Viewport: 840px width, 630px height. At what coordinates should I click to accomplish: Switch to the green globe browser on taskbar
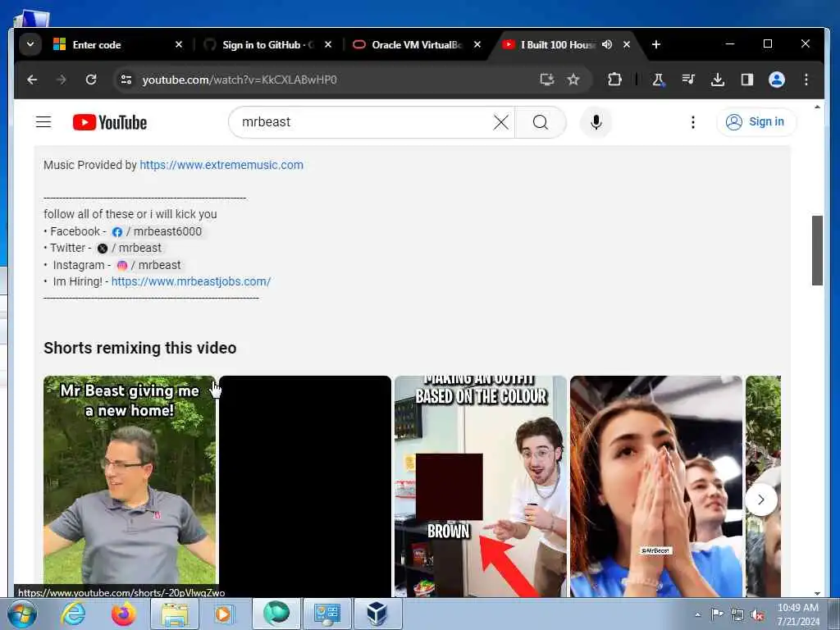pyautogui.click(x=276, y=614)
